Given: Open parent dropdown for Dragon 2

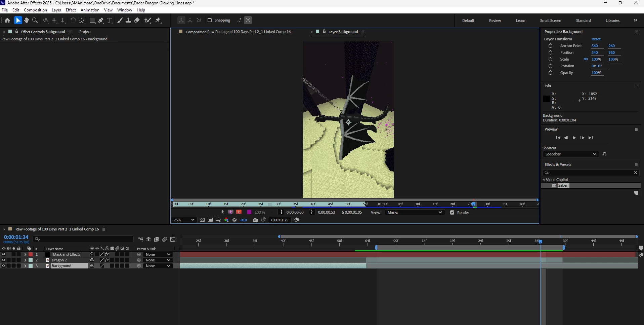Looking at the screenshot, I should click(x=158, y=260).
